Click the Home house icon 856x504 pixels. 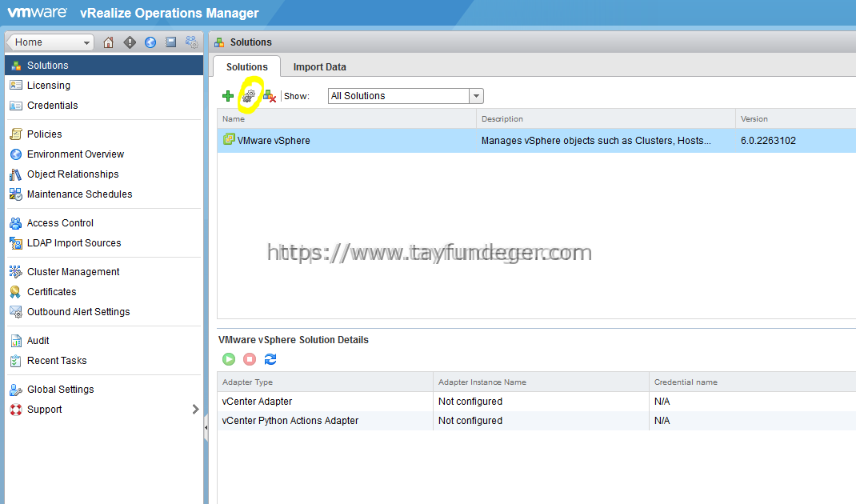[108, 42]
